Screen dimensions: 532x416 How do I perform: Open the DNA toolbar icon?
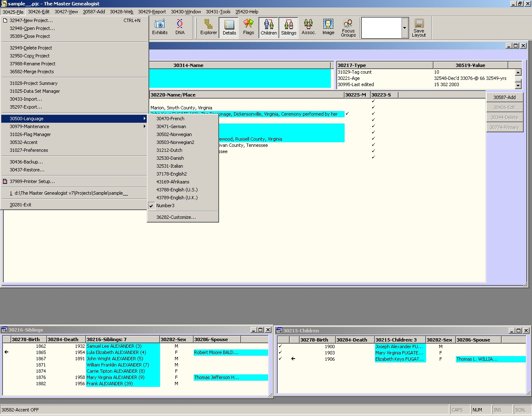[x=180, y=27]
